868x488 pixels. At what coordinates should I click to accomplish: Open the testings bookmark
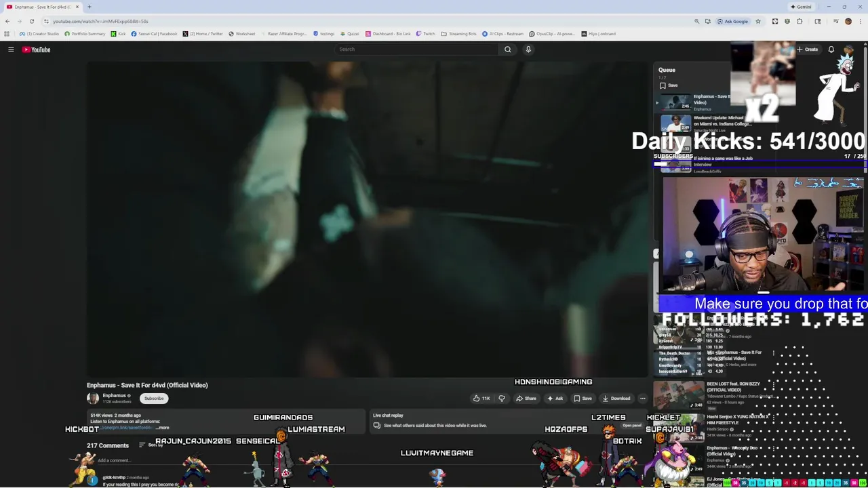324,34
